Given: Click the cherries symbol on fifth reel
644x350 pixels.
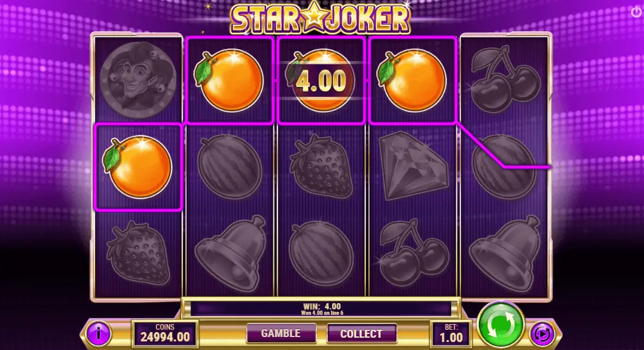Looking at the screenshot, I should coord(505,79).
